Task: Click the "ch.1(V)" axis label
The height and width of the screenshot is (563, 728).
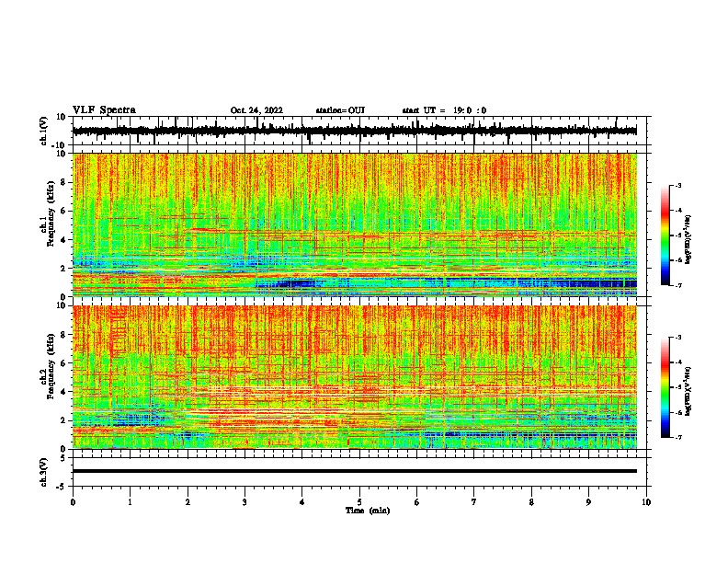Action: point(44,131)
